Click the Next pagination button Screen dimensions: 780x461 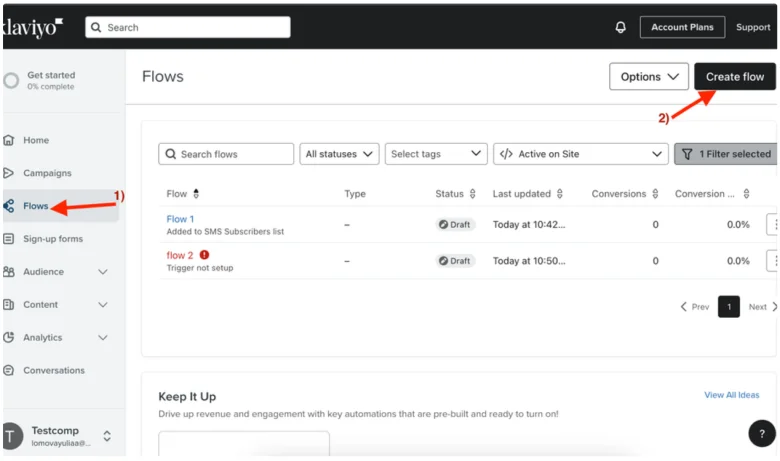point(763,307)
